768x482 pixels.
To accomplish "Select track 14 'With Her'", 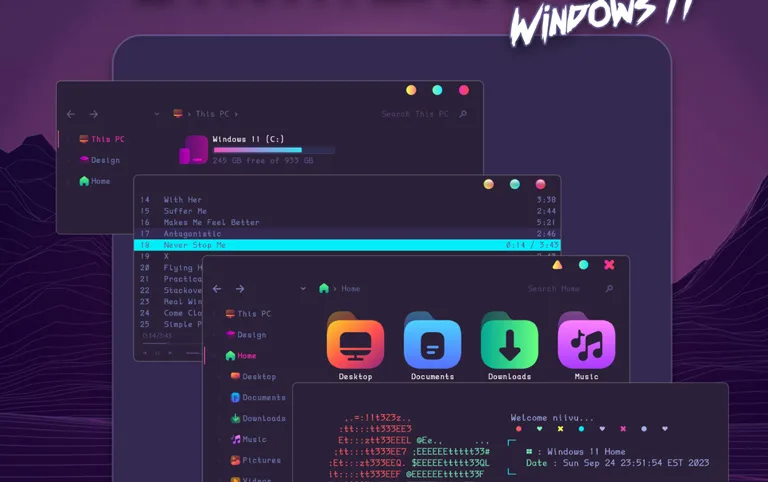I will tap(347, 199).
